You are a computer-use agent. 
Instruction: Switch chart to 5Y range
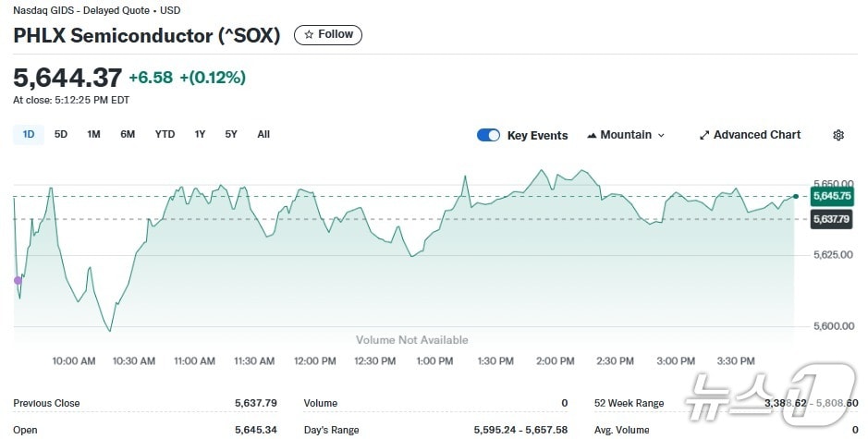click(x=231, y=134)
